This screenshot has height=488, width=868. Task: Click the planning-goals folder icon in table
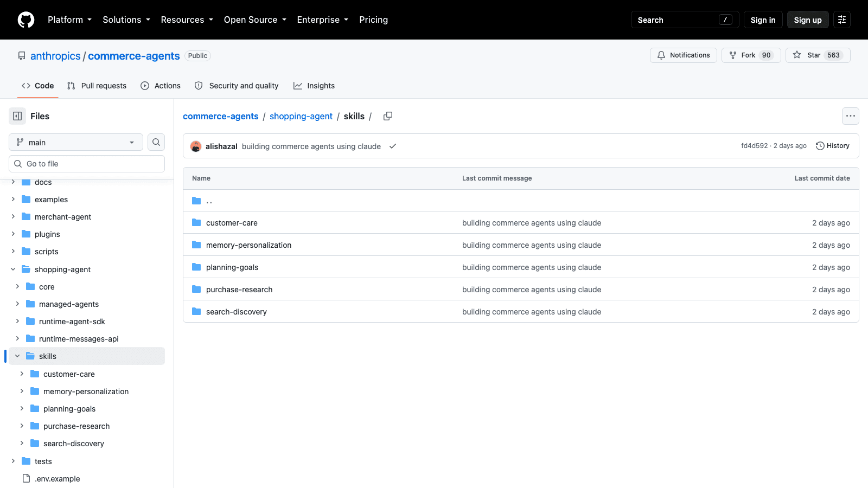(x=196, y=267)
